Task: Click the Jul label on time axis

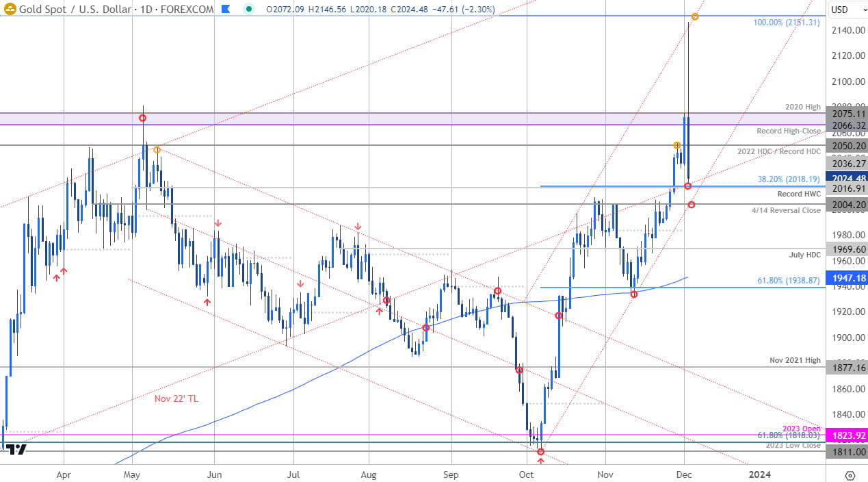Action: click(293, 474)
